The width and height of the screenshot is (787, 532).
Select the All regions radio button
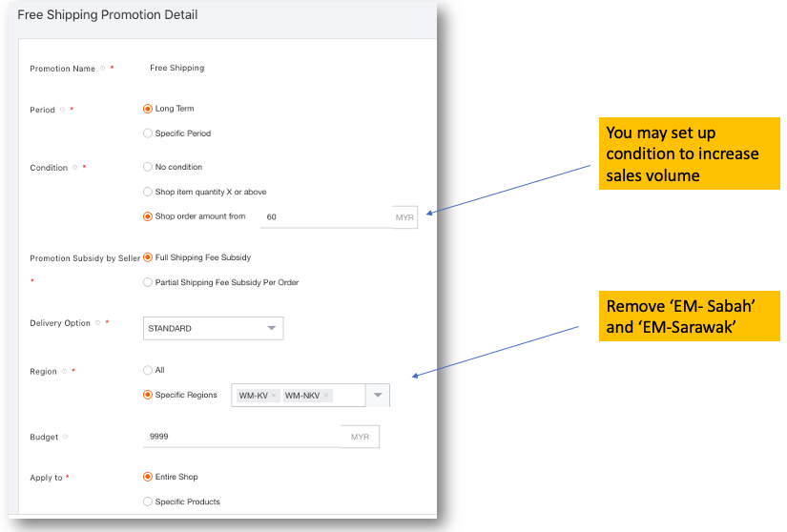point(148,370)
